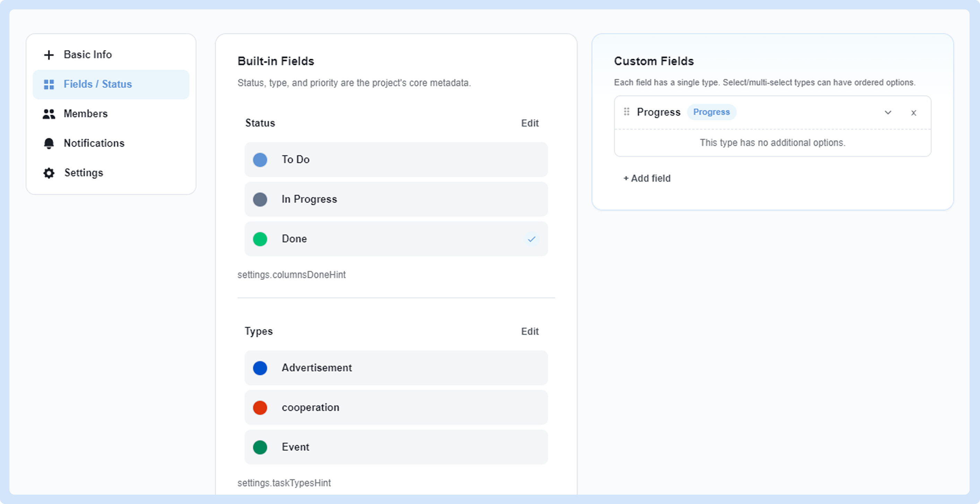This screenshot has width=980, height=504.
Task: Click the gear icon beside Settings
Action: [49, 173]
